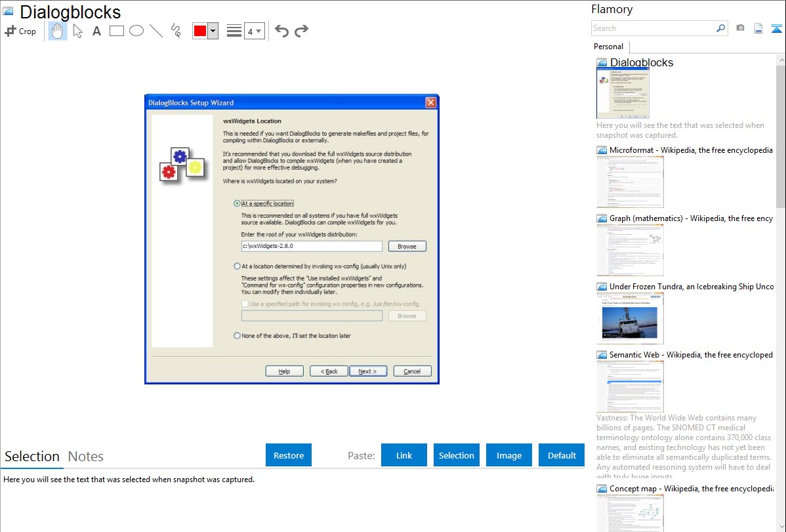Click the Graph (mathematics) title text
Viewport: 786px width, 532px height.
(x=691, y=218)
